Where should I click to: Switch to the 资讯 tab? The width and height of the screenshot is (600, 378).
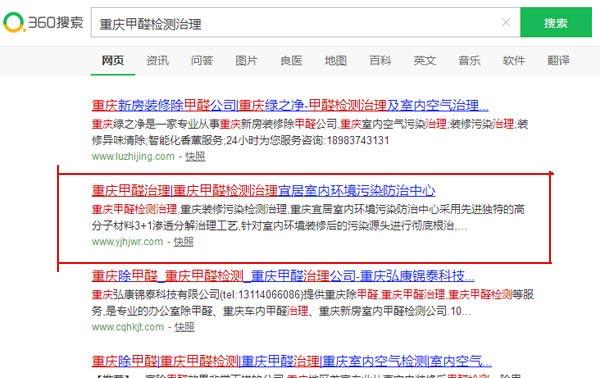157,60
